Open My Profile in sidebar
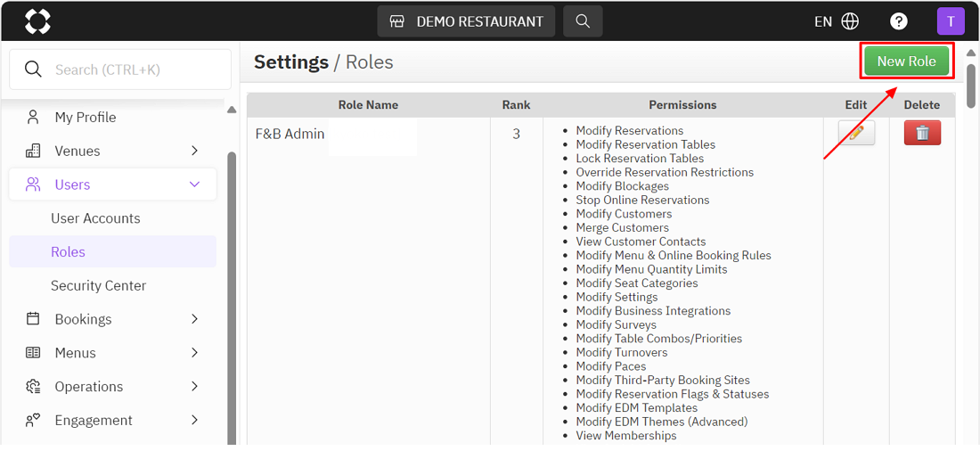The height and width of the screenshot is (451, 980). pos(85,117)
